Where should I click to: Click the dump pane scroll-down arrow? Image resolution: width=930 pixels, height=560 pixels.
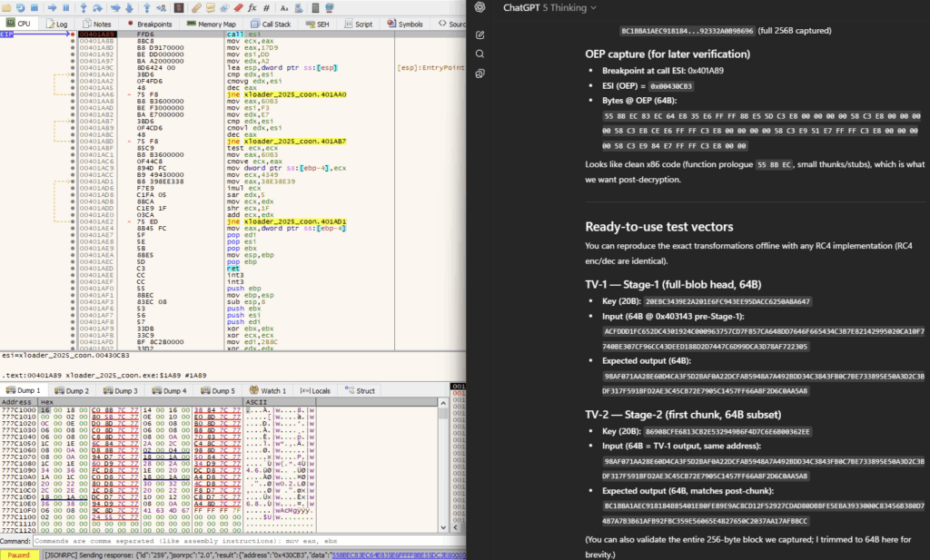tap(443, 527)
